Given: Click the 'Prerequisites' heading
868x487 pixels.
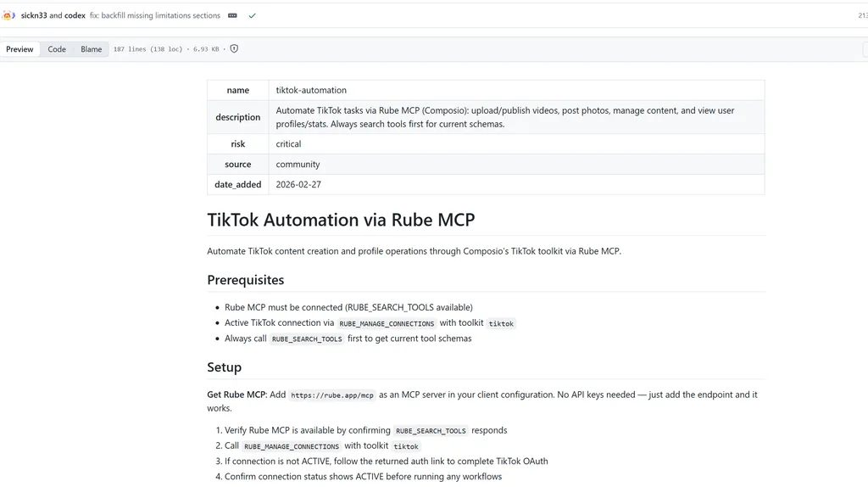Looking at the screenshot, I should tap(245, 280).
